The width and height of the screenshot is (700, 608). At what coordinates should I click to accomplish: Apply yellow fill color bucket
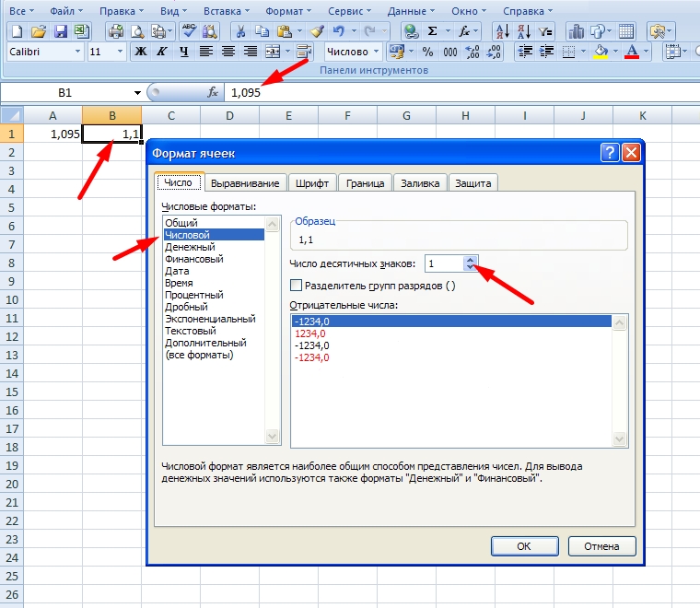pos(601,52)
